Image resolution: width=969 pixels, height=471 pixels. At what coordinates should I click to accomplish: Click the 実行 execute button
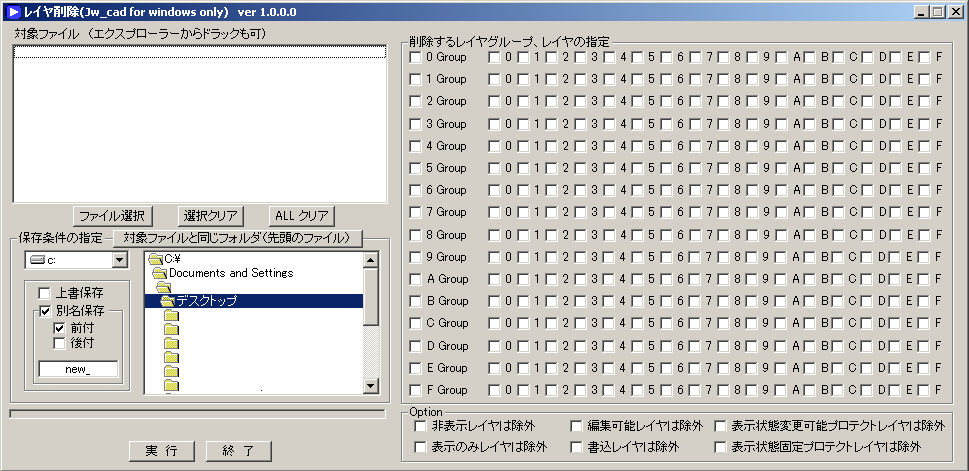pos(162,451)
